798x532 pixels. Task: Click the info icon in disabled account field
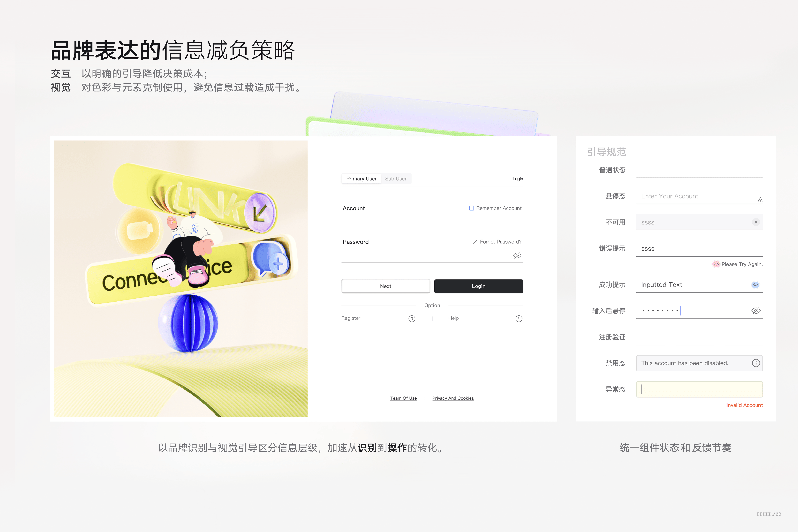pos(756,363)
